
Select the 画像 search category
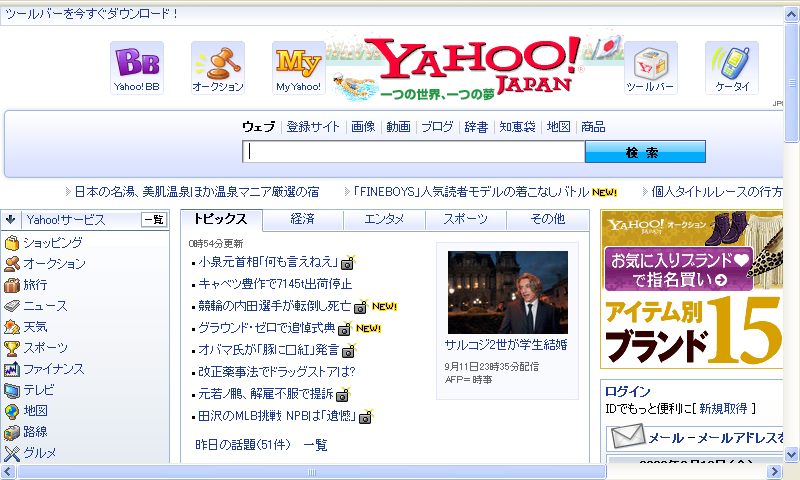[363, 127]
